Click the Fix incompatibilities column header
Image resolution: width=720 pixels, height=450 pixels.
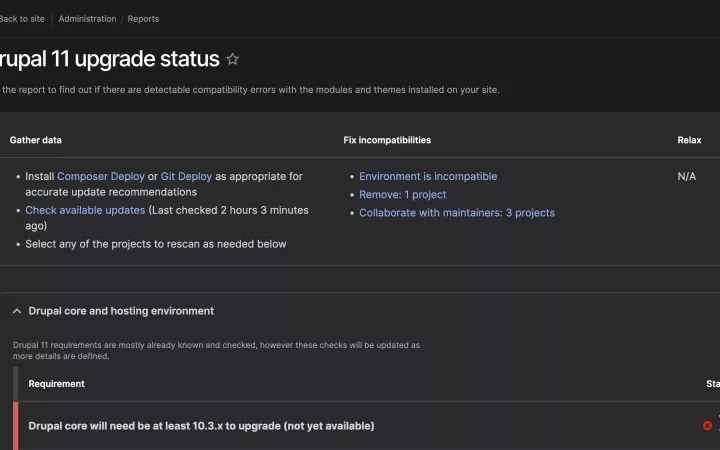tap(387, 140)
